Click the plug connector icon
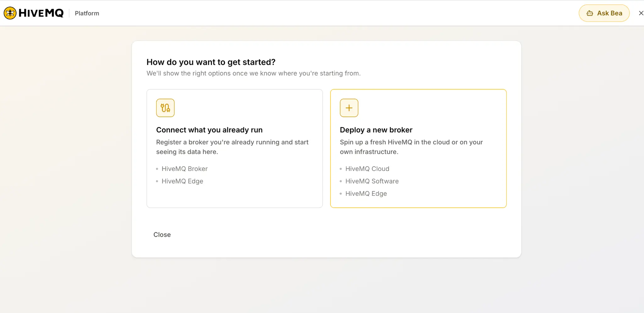Image resolution: width=644 pixels, height=313 pixels. [165, 108]
